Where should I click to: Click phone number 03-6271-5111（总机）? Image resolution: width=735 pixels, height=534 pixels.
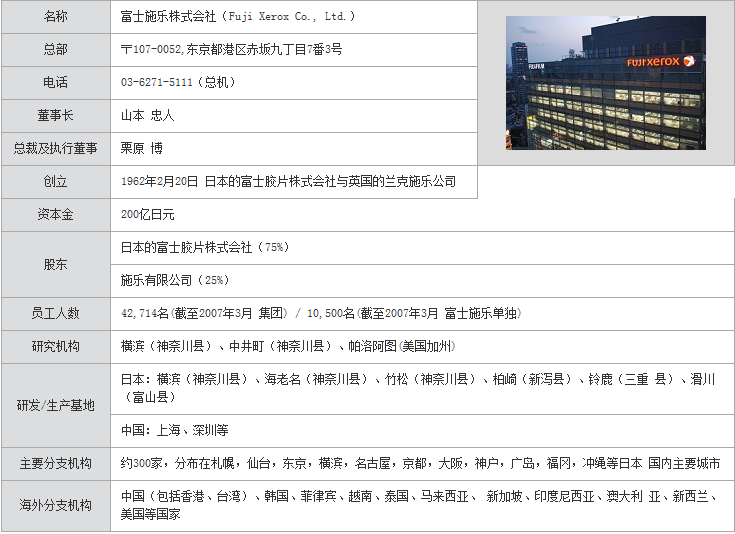pos(178,83)
